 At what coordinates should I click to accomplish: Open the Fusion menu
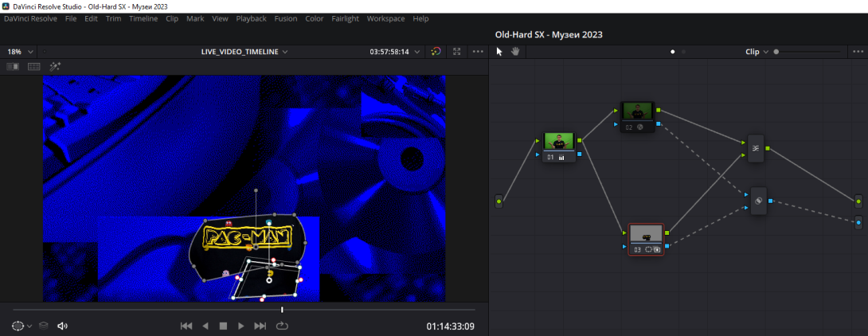click(x=286, y=18)
